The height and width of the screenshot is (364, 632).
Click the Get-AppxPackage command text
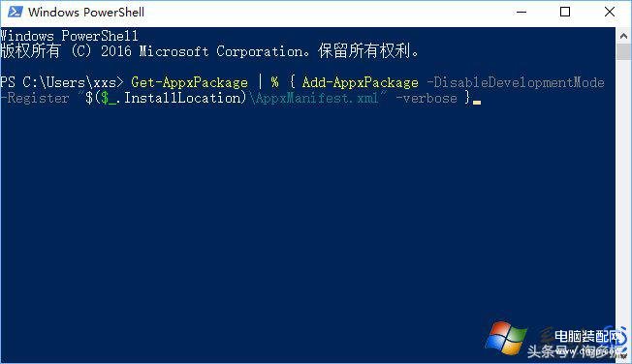(x=189, y=82)
